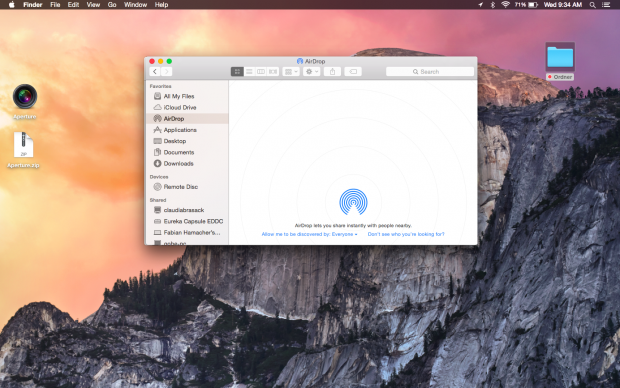Open the Finder menu

tap(32, 5)
